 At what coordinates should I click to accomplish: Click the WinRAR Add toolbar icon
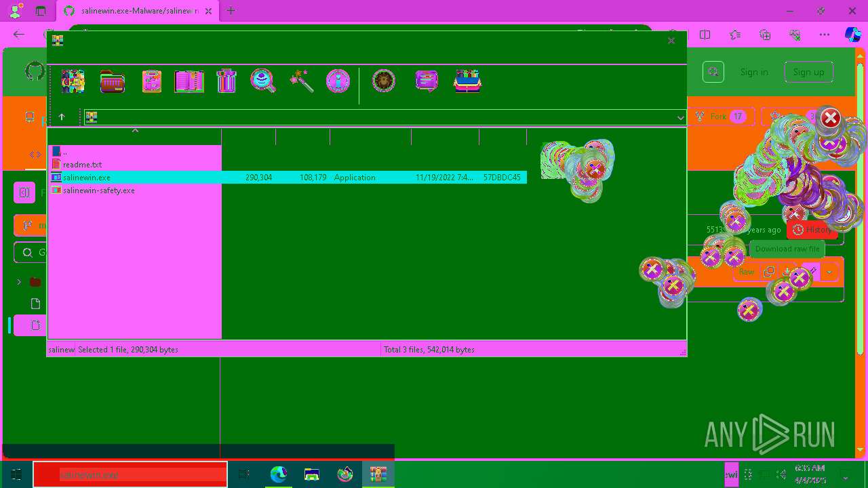73,81
